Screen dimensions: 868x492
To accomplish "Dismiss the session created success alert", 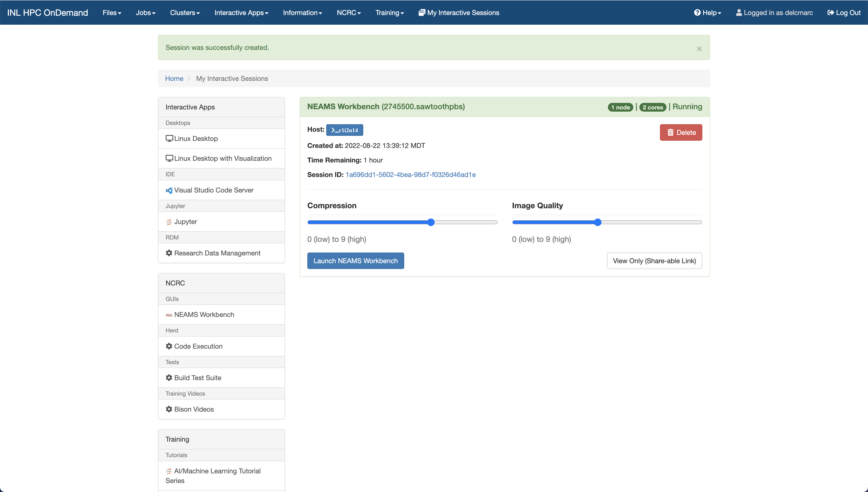I will pos(699,49).
